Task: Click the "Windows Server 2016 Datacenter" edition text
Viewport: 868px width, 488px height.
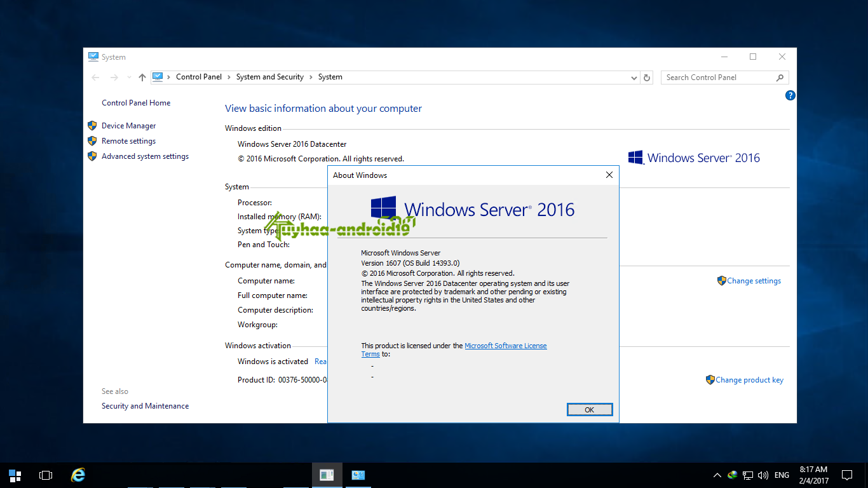Action: click(292, 144)
